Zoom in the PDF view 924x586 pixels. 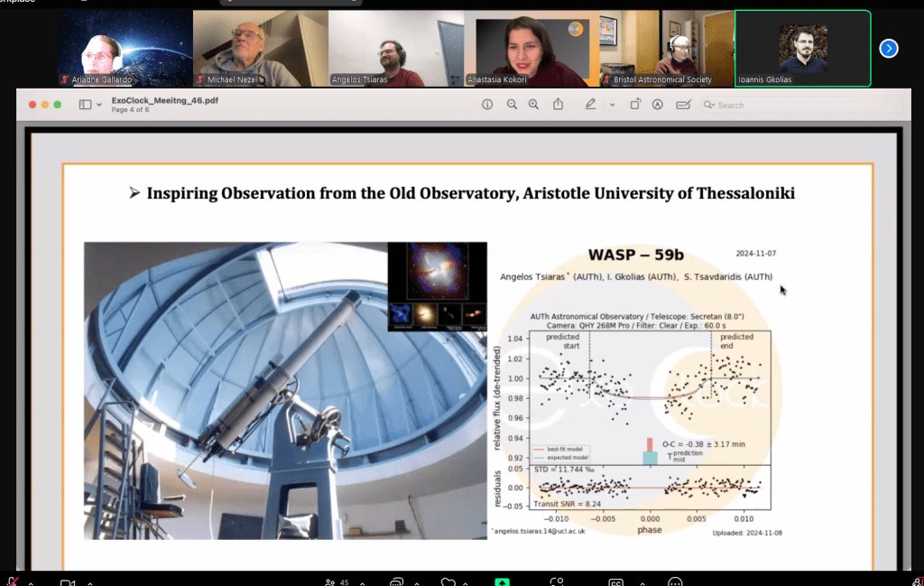534,105
